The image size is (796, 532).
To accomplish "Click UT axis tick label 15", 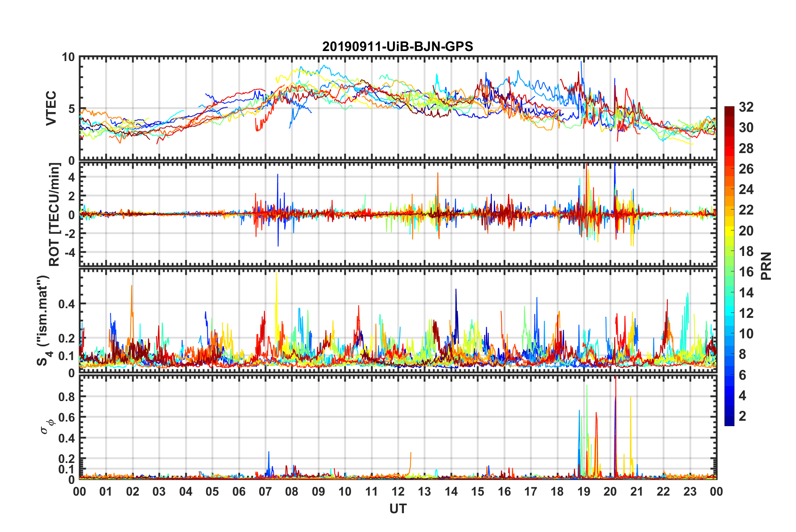I will [478, 491].
